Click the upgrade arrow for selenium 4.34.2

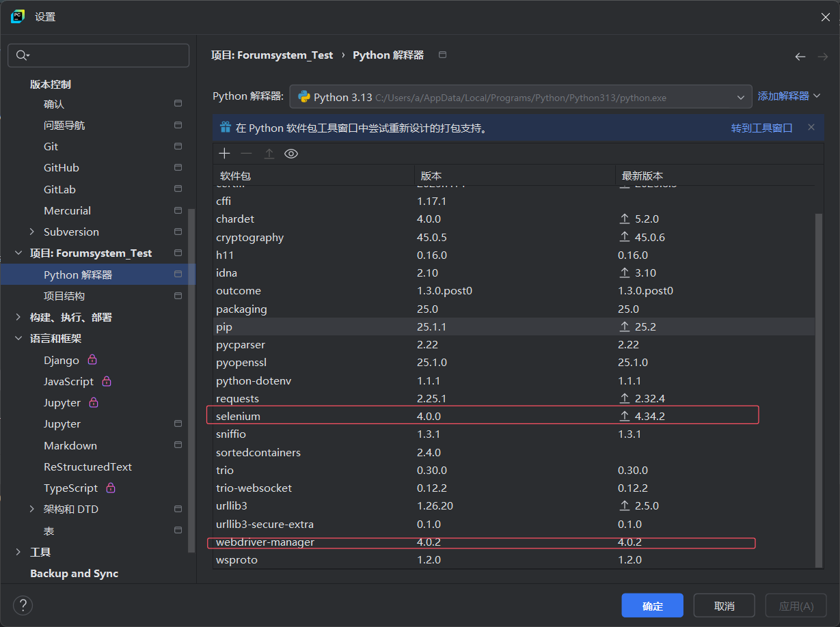tap(624, 416)
